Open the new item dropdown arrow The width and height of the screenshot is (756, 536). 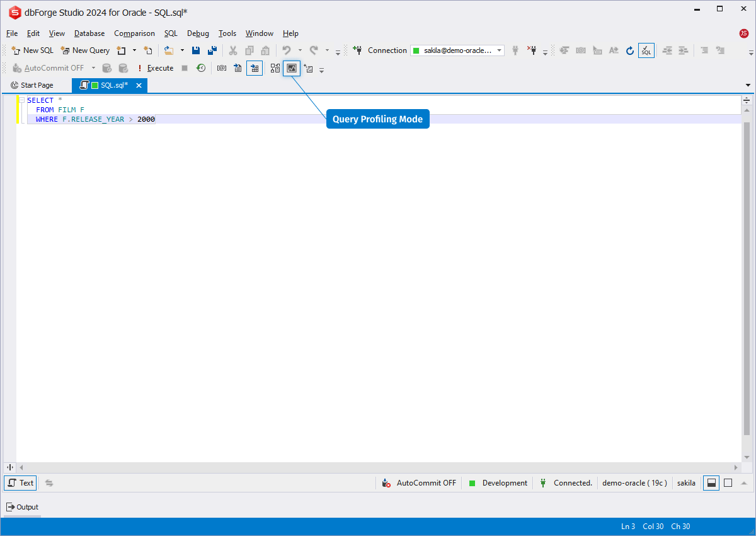(134, 50)
